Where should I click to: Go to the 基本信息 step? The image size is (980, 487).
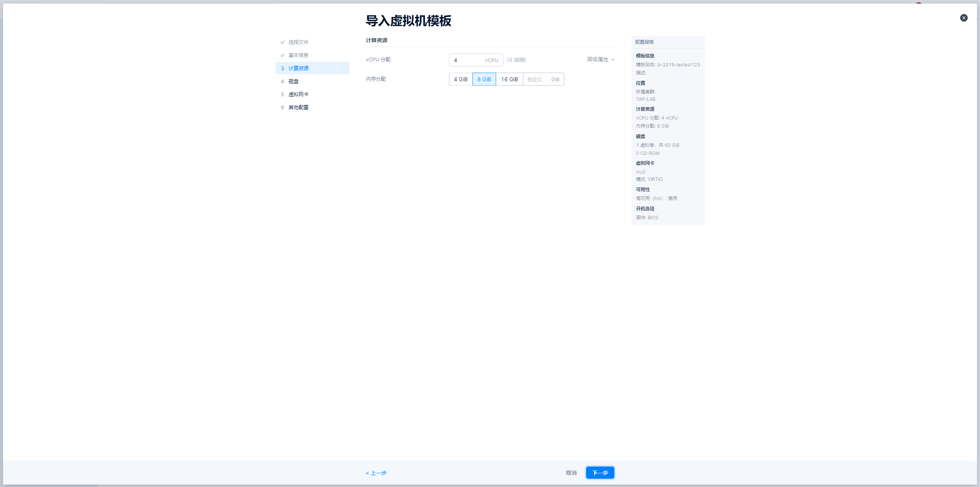pyautogui.click(x=312, y=55)
